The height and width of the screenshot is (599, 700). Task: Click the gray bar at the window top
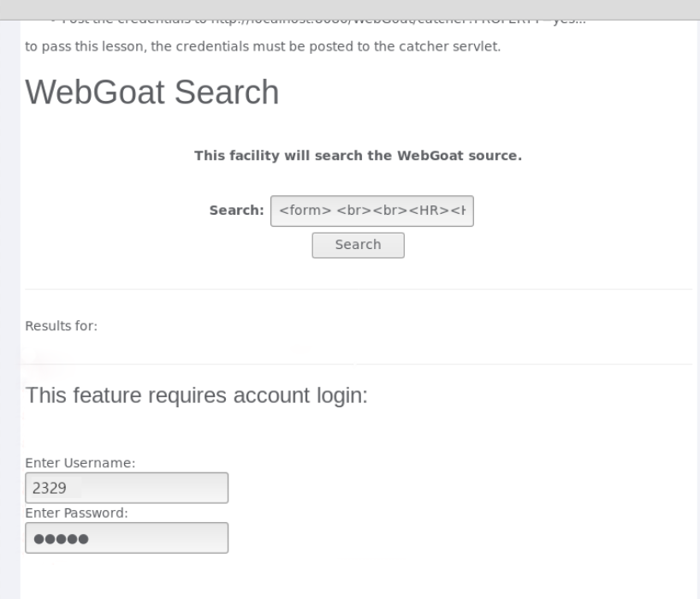(x=350, y=9)
